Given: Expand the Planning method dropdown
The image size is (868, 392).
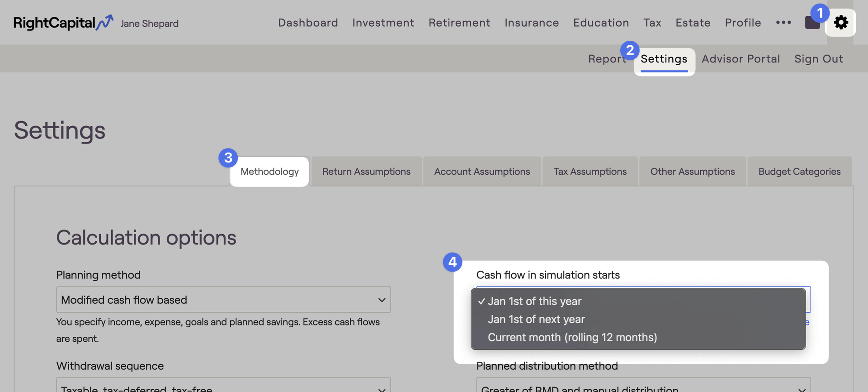Looking at the screenshot, I should [223, 300].
